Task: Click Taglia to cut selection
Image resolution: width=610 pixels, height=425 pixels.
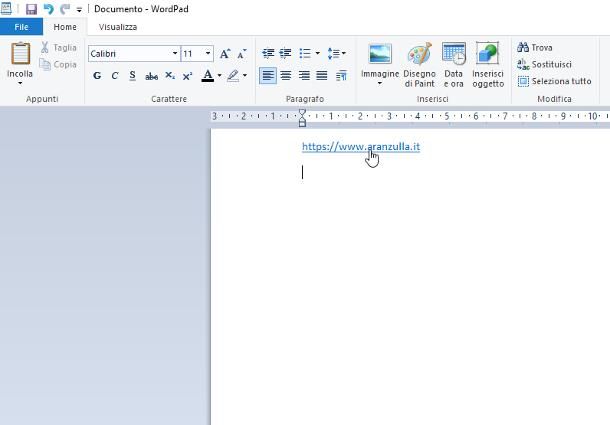Action: tap(59, 47)
